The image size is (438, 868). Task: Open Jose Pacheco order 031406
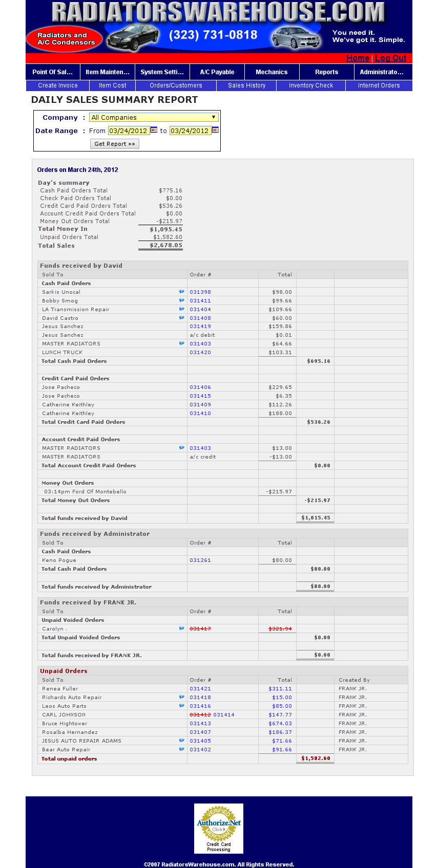tap(200, 387)
